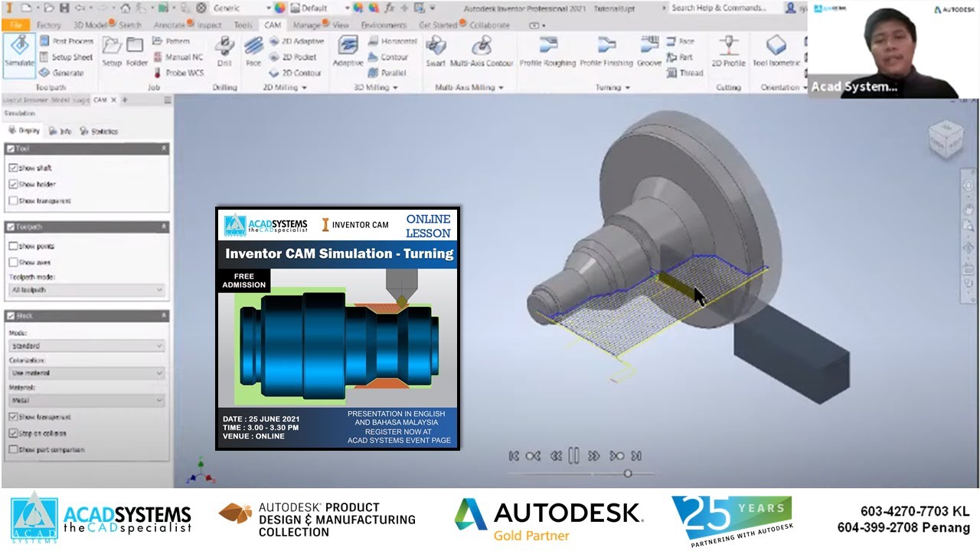Viewport: 980px width, 551px height.
Task: Click Generate toolpath
Action: click(x=61, y=73)
